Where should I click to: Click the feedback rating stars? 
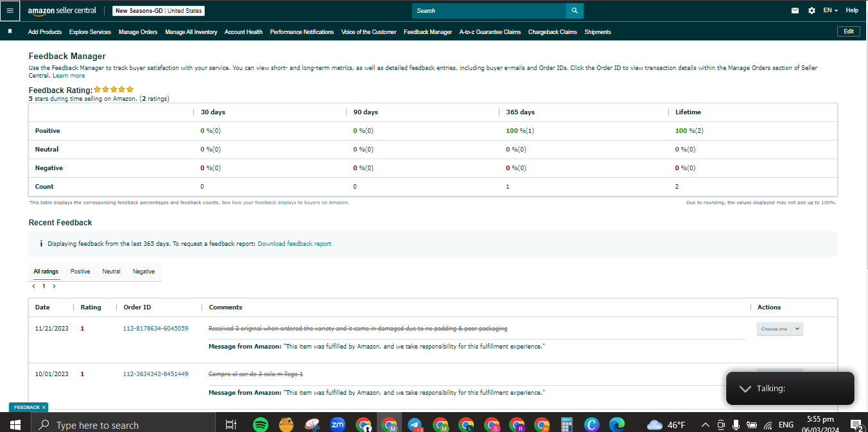(x=114, y=89)
